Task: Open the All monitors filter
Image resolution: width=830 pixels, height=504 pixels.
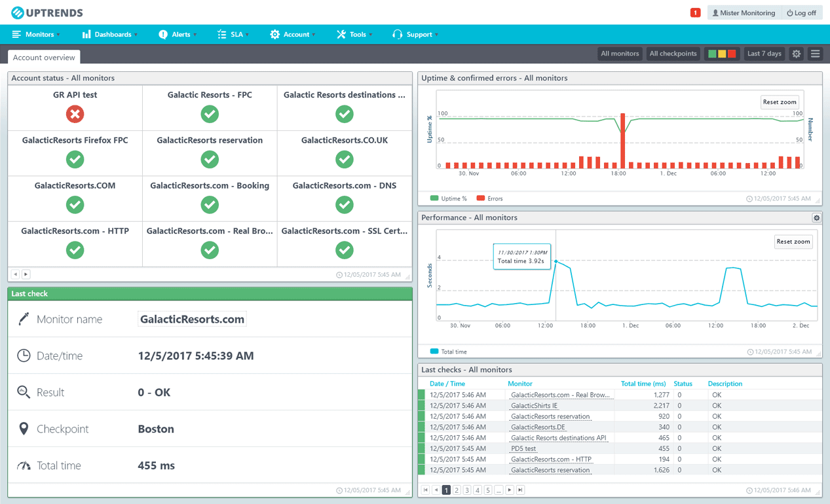Action: [619, 54]
